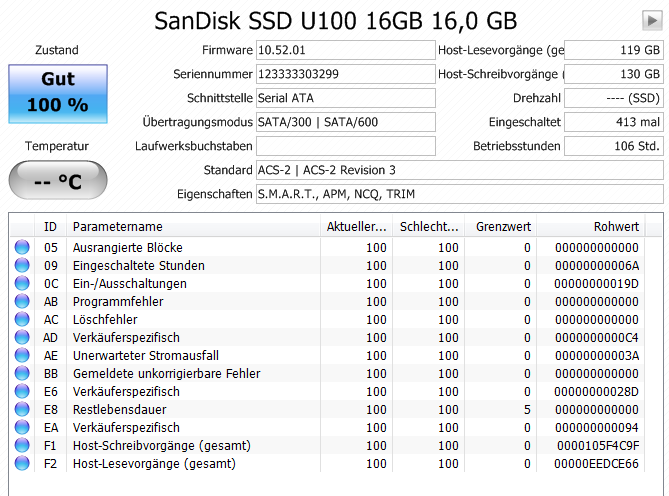Click the status icon for Host-Lesevorgänge (gesamt)
This screenshot has width=669, height=496.
point(22,463)
